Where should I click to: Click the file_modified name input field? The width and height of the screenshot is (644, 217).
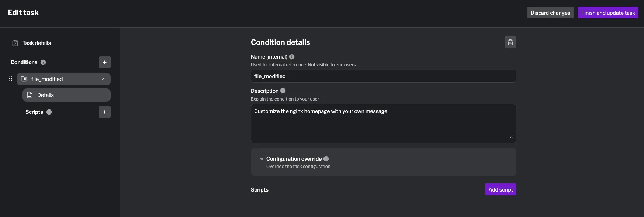(x=383, y=76)
